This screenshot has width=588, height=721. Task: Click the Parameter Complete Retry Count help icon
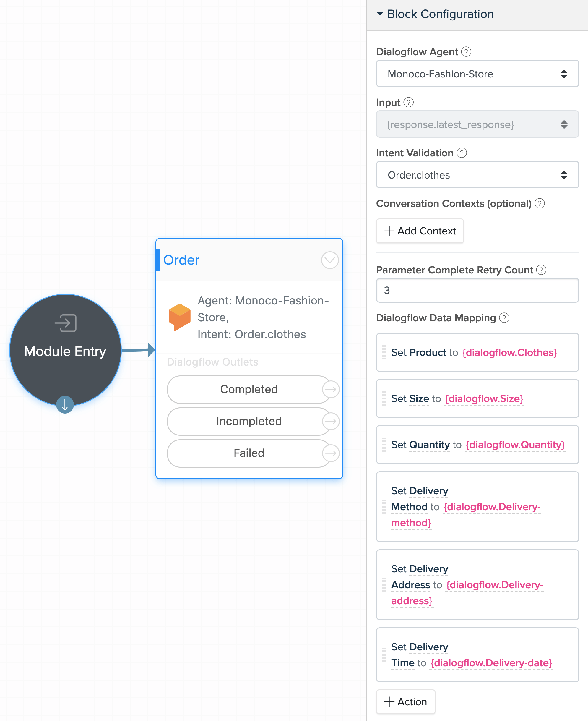(x=541, y=270)
